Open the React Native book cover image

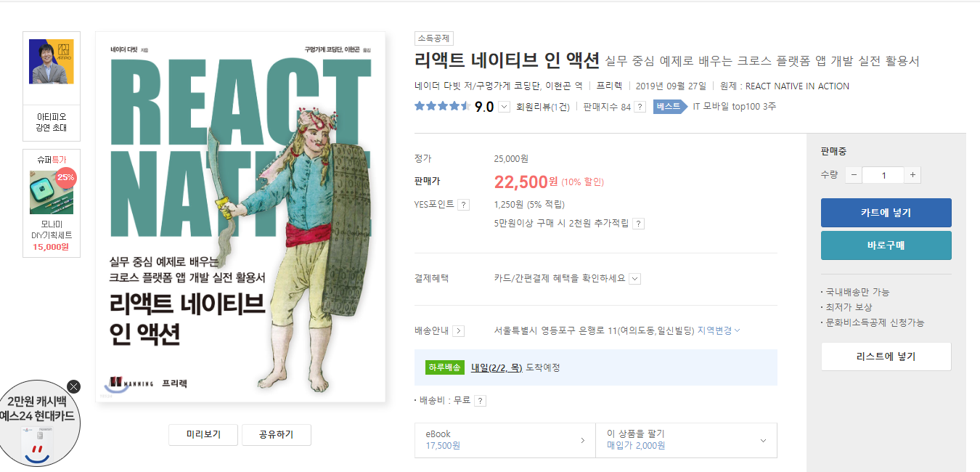[x=240, y=217]
